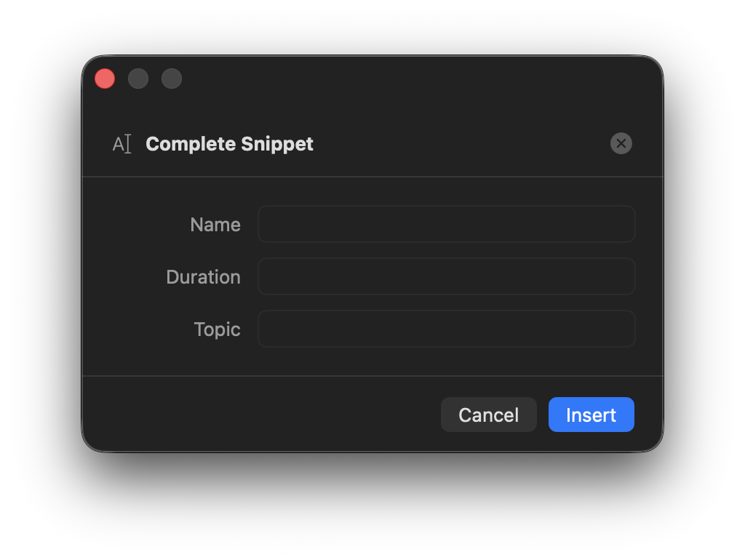
Task: Click the blue Insert confirmation button
Action: [591, 415]
